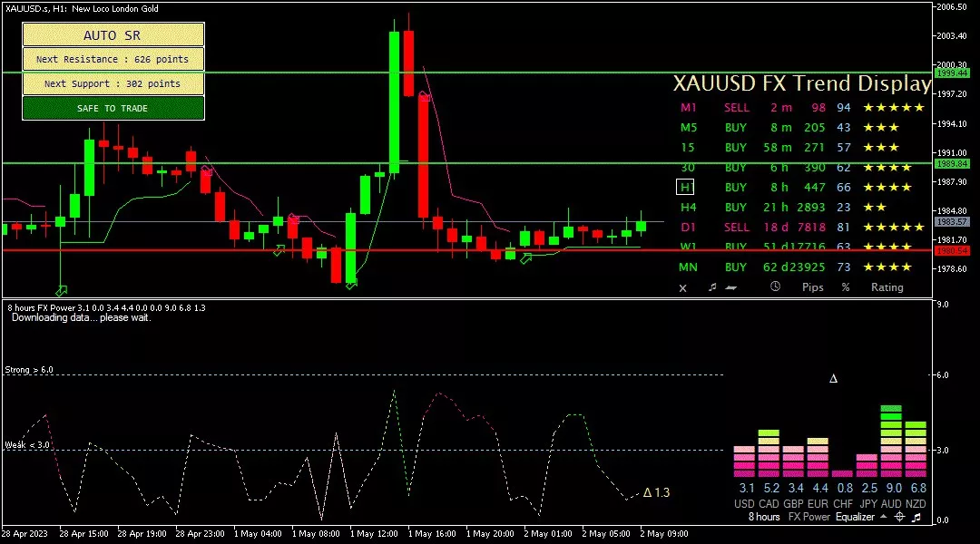This screenshot has width=980, height=544.
Task: Click the XAUUSD FX Trend Display title
Action: (802, 83)
